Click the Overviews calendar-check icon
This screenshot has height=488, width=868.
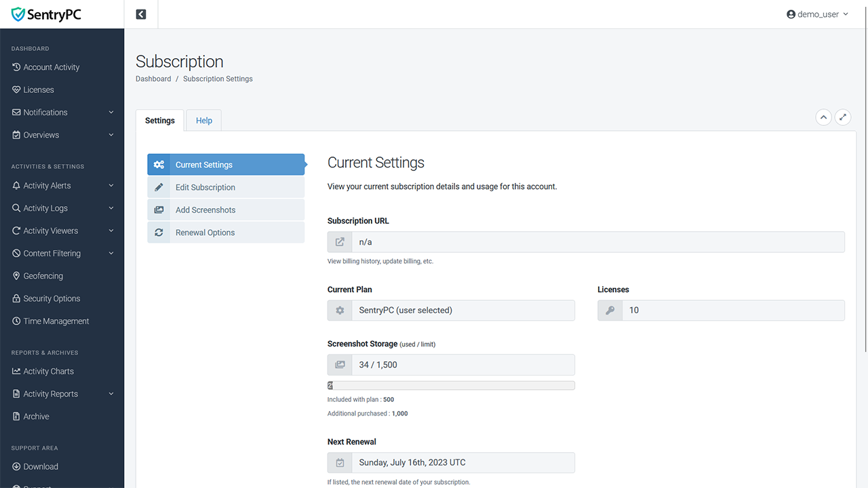[16, 135]
